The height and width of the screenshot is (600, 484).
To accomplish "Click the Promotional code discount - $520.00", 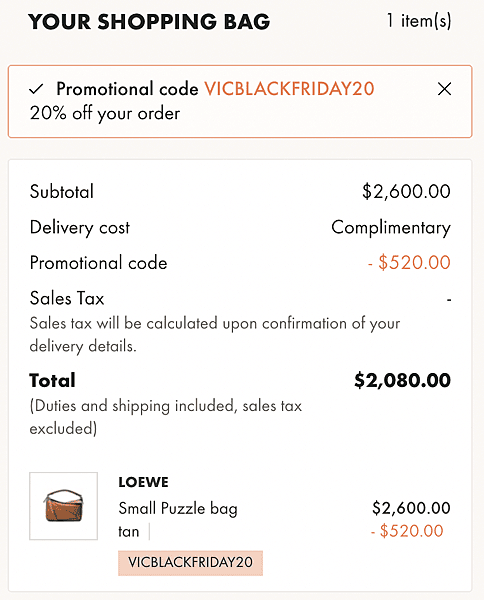I will tap(409, 262).
